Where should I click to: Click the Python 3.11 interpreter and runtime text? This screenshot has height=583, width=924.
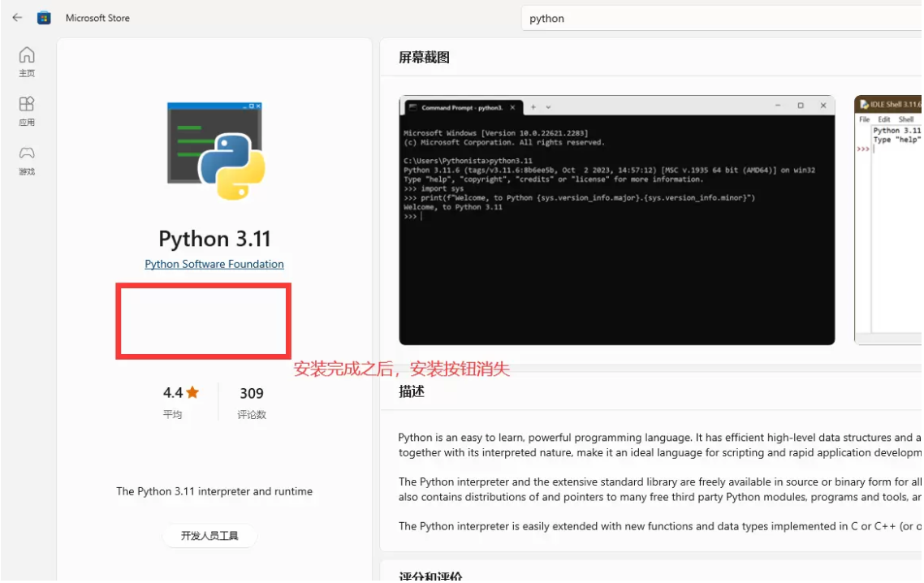point(214,491)
